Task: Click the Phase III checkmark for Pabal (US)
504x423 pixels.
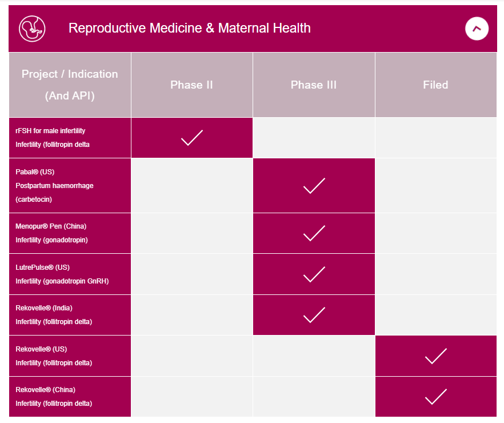Action: (x=314, y=186)
